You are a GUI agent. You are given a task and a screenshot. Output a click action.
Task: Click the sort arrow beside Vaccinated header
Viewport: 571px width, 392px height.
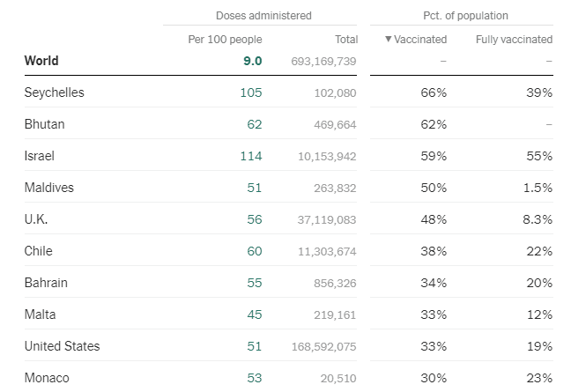click(388, 40)
